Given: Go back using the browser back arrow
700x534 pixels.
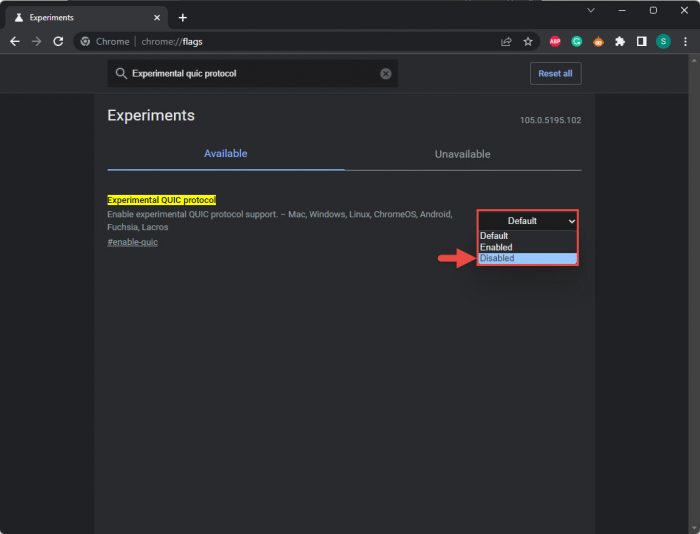Looking at the screenshot, I should 15,42.
